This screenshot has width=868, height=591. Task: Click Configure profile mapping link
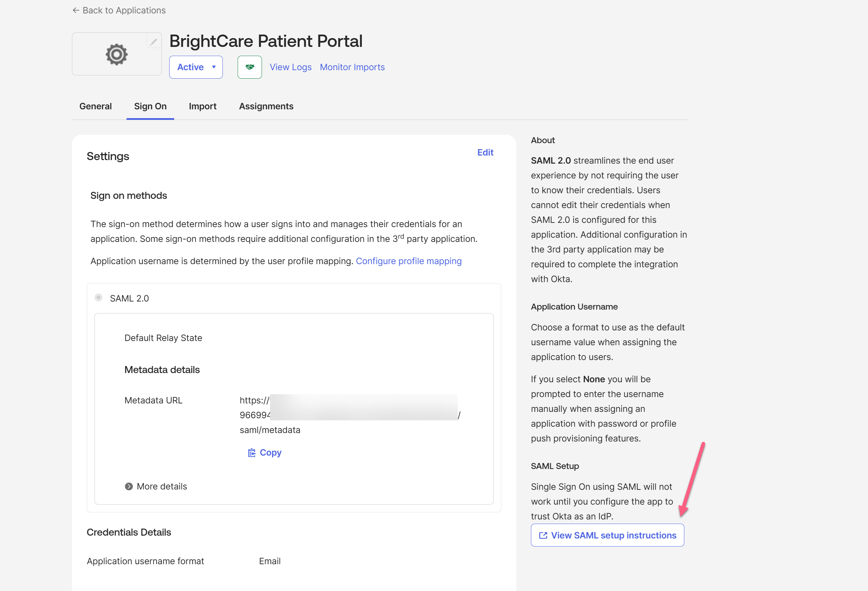(408, 261)
